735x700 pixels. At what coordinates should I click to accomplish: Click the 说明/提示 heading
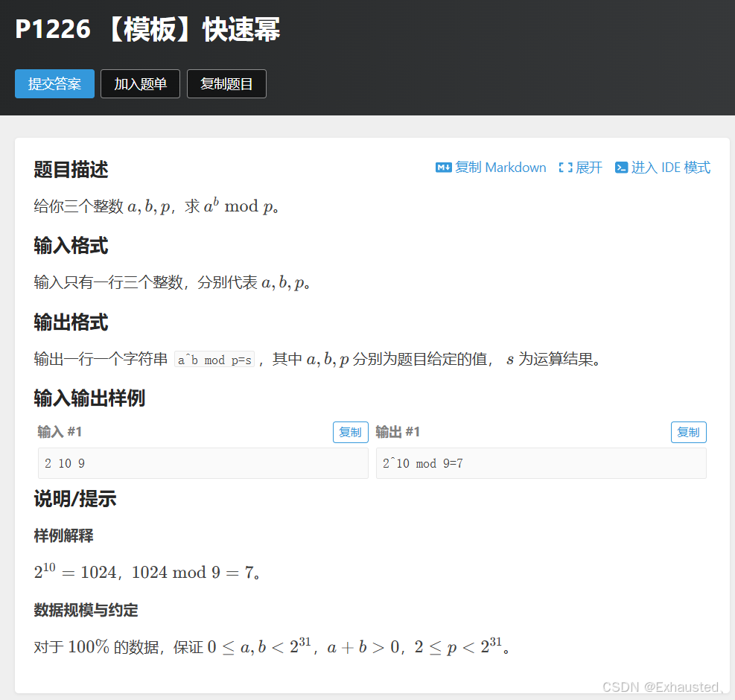pyautogui.click(x=75, y=499)
